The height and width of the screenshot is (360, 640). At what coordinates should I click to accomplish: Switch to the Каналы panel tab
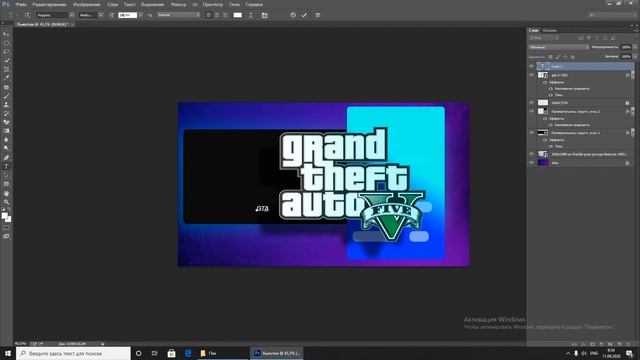pyautogui.click(x=549, y=30)
